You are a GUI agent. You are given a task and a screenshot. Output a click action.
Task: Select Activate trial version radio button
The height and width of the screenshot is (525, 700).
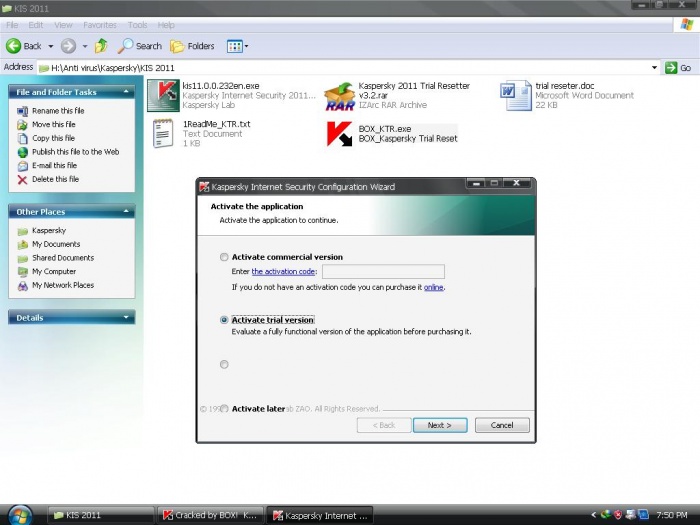pos(224,320)
